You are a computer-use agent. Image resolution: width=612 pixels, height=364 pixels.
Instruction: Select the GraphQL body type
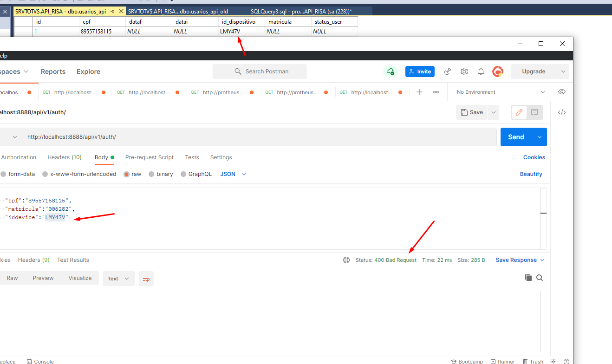tap(196, 174)
